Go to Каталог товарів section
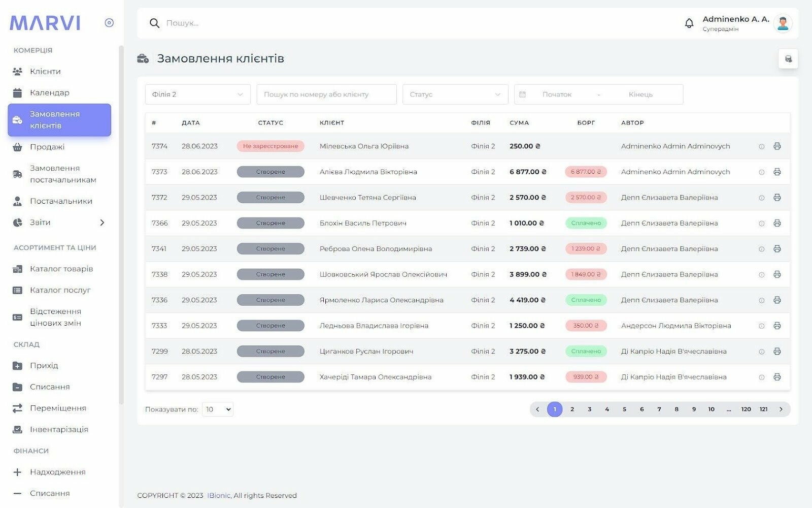 tap(61, 269)
